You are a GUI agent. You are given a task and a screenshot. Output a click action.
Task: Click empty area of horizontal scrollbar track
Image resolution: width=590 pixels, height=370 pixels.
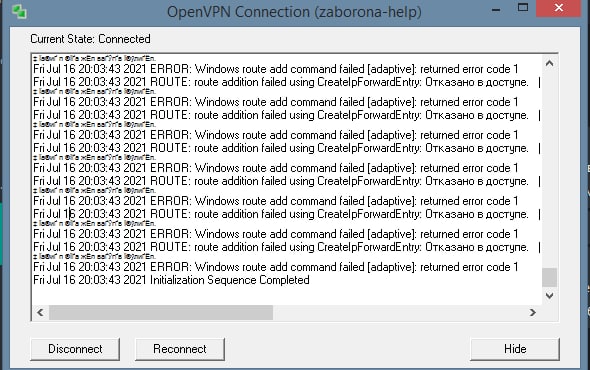click(x=399, y=312)
